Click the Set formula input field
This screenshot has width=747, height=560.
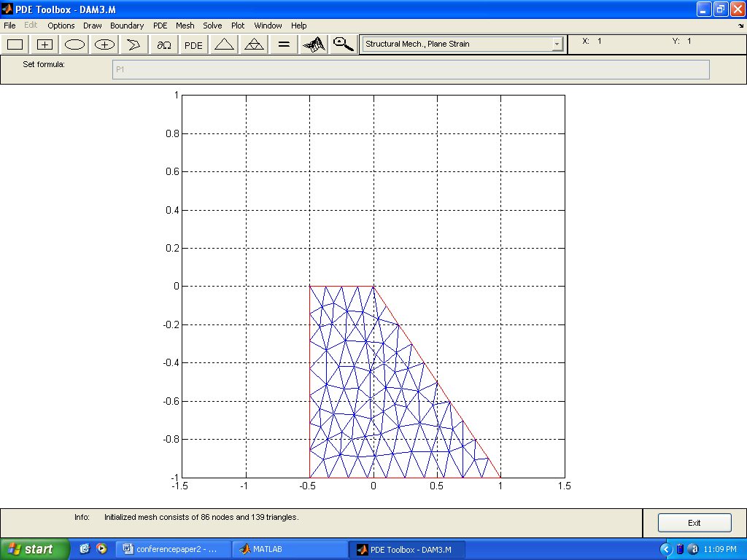pyautogui.click(x=410, y=69)
